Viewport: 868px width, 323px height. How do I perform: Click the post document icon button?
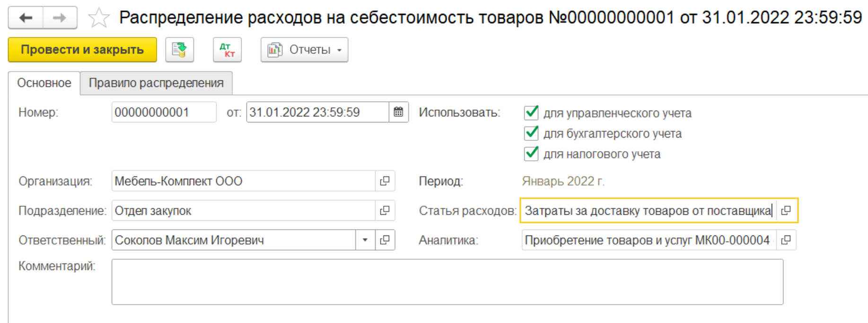179,50
